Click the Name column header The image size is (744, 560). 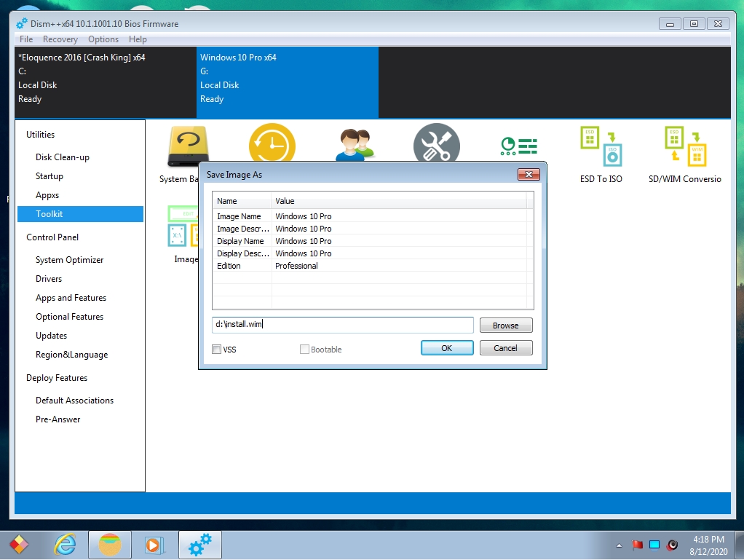[242, 201]
